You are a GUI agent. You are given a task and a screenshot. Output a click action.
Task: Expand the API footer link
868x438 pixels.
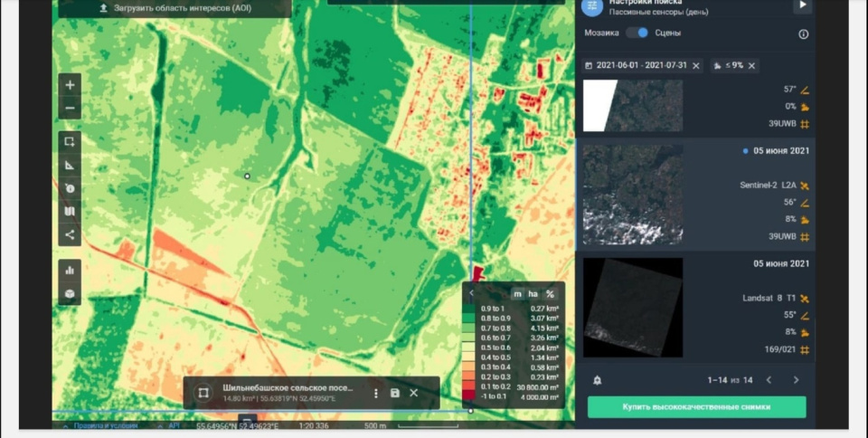174,426
